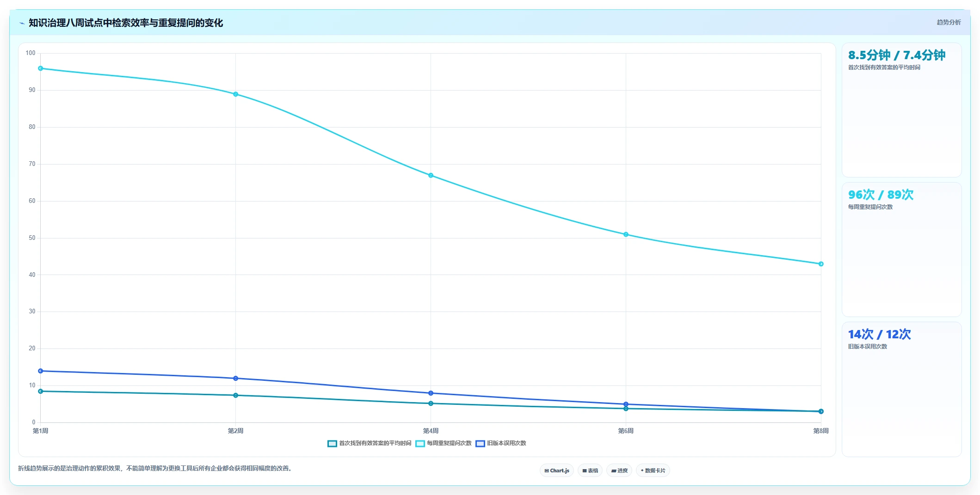Click the icon inside the 表格 tag

click(x=585, y=471)
